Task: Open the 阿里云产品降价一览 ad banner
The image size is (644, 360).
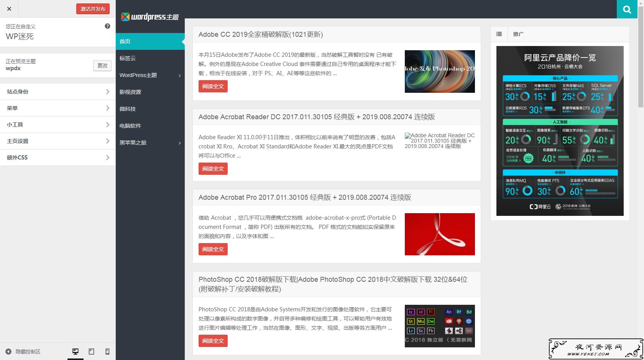Action: tap(560, 131)
